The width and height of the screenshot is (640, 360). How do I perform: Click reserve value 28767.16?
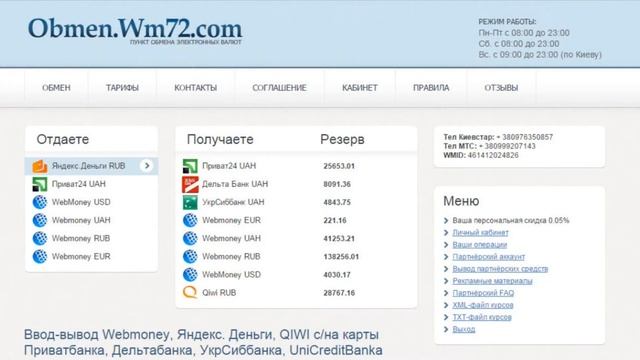(x=339, y=293)
